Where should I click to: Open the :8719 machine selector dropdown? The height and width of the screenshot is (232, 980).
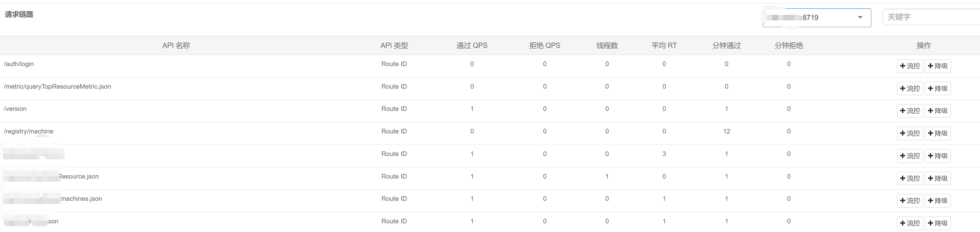tap(817, 17)
